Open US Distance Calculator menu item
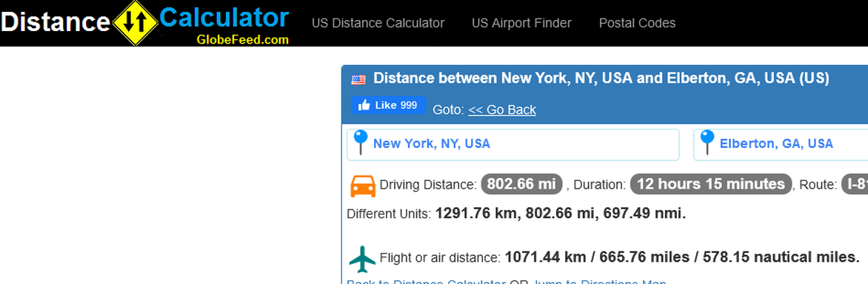 click(378, 23)
